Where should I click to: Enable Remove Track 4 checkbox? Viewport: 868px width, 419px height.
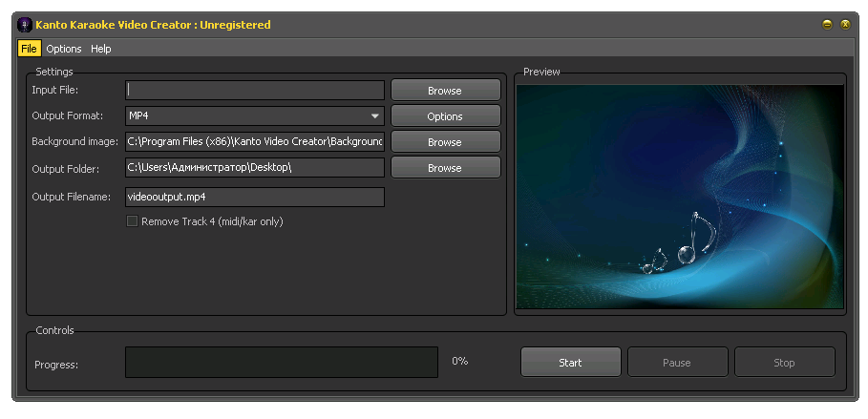(133, 221)
